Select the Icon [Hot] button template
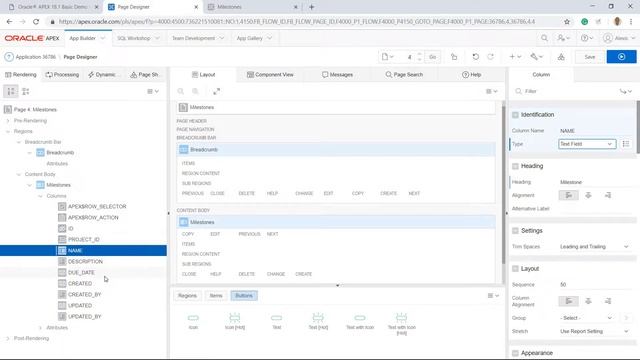Image resolution: width=640 pixels, height=360 pixels. click(x=235, y=321)
